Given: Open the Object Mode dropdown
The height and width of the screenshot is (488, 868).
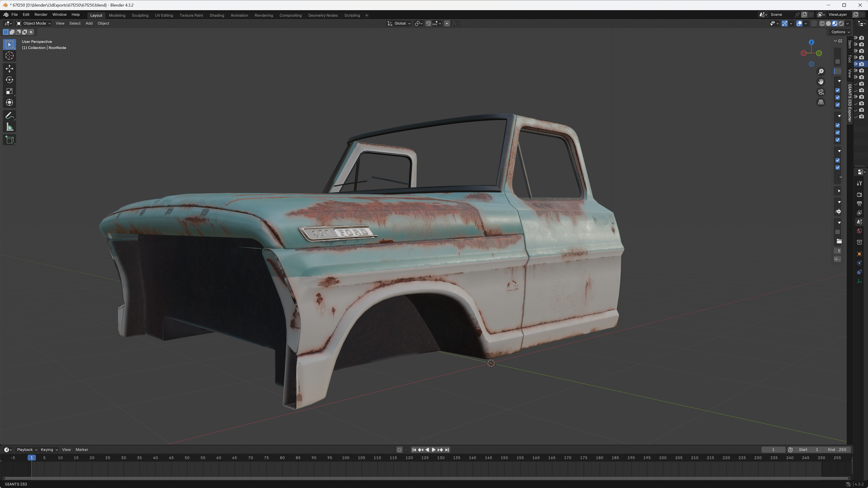Looking at the screenshot, I should (x=34, y=24).
